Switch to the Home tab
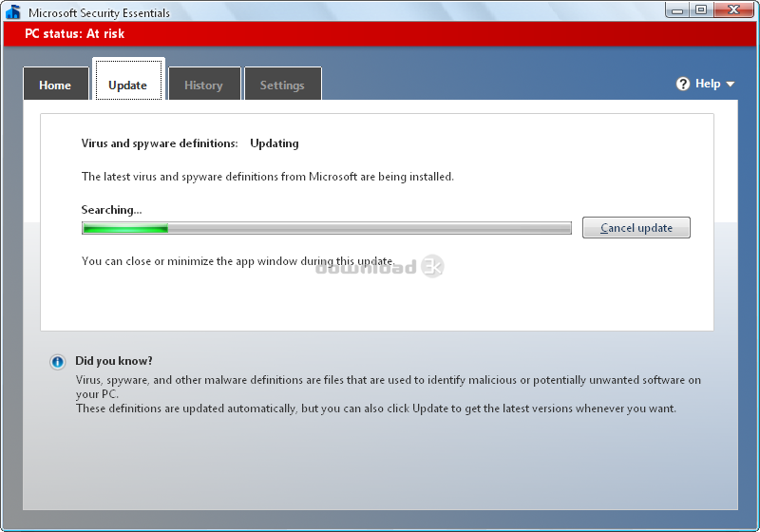This screenshot has height=532, width=760. [x=56, y=84]
